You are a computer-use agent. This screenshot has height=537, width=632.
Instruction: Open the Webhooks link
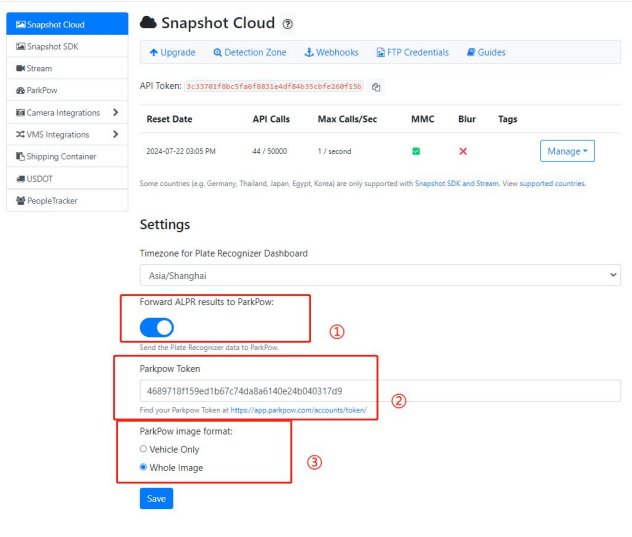[x=331, y=52]
